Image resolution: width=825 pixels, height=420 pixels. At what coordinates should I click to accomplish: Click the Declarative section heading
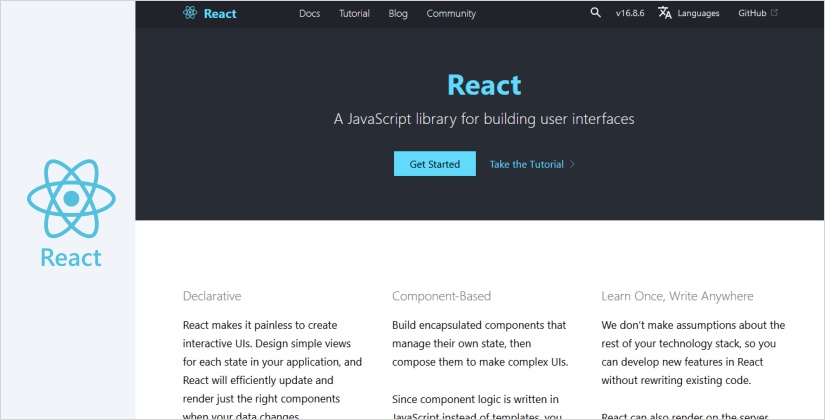[x=212, y=296]
